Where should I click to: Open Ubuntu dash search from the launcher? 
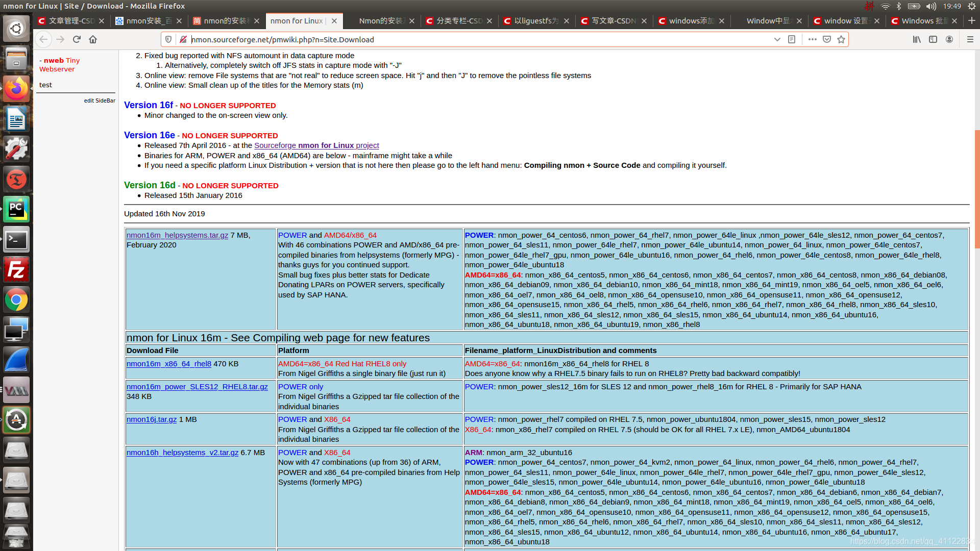pos(16,29)
